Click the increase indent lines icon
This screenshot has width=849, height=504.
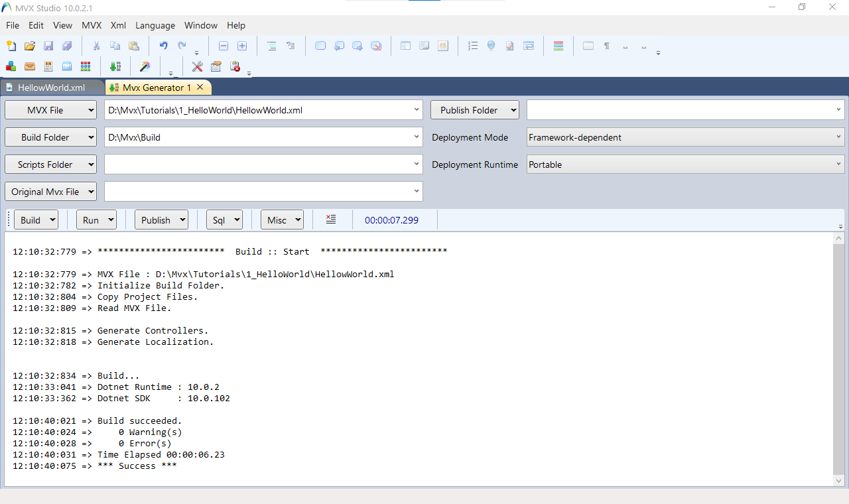click(x=271, y=46)
